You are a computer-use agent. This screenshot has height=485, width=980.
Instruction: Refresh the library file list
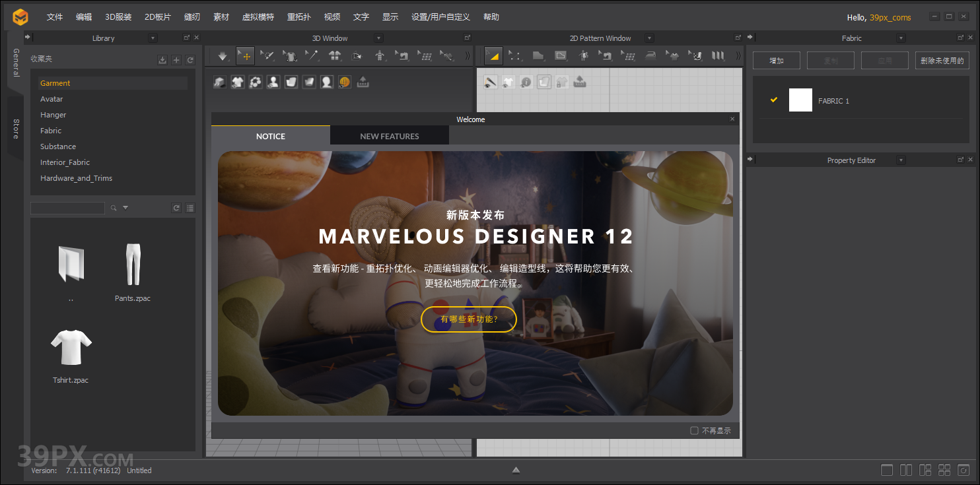point(176,208)
